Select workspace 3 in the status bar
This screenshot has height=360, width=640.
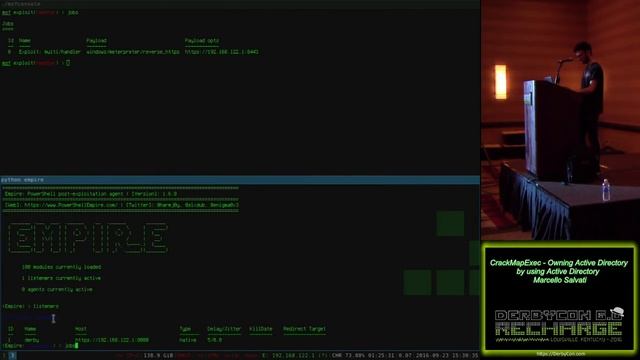(x=12, y=356)
